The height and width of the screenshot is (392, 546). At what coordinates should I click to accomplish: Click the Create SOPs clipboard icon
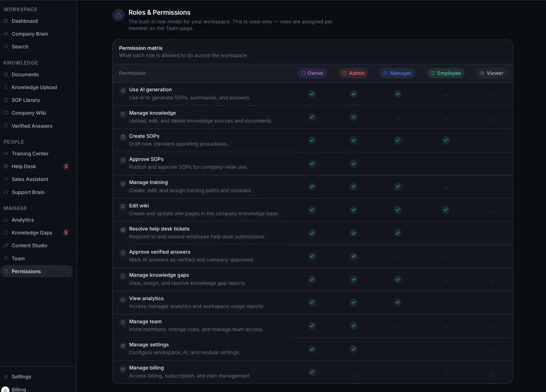pos(123,137)
